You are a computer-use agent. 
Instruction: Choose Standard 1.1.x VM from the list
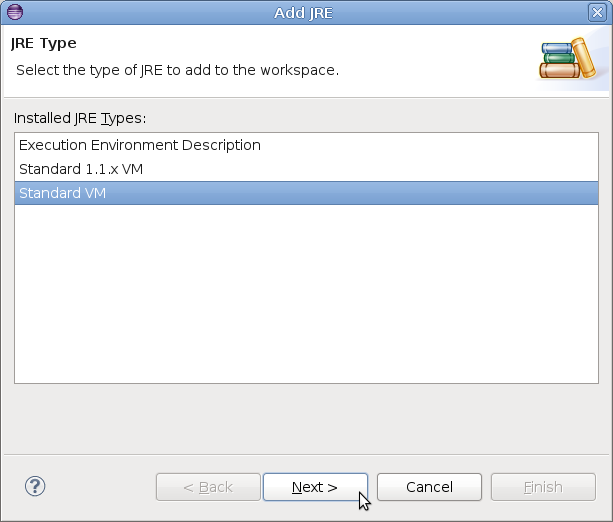pyautogui.click(x=81, y=169)
